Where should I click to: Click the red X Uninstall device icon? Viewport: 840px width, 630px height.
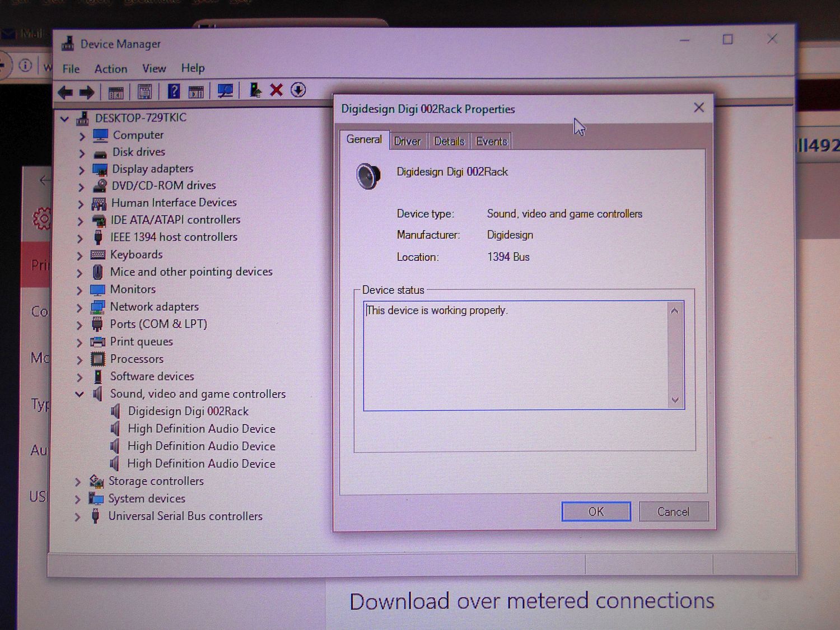pos(276,90)
